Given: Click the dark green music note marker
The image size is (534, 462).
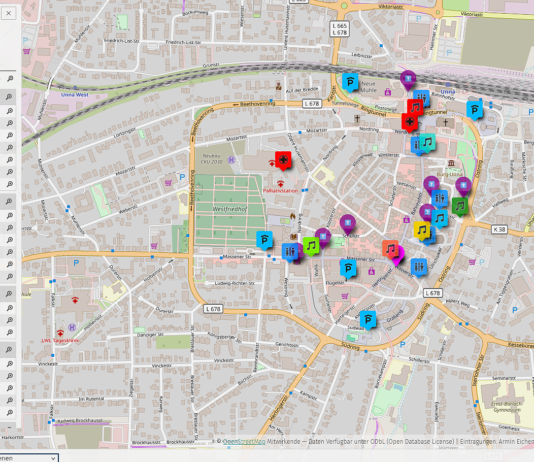Looking at the screenshot, I should [460, 206].
